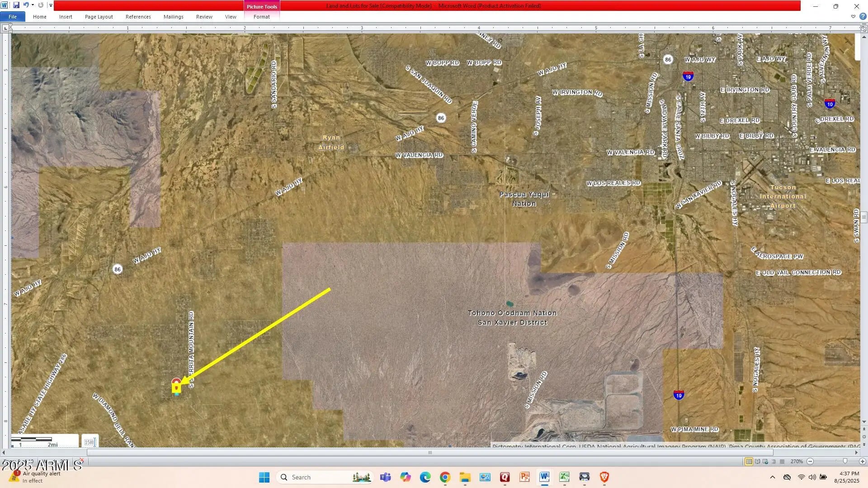Click the Save icon in Quick Access Toolbar
The width and height of the screenshot is (868, 488).
(x=16, y=5)
